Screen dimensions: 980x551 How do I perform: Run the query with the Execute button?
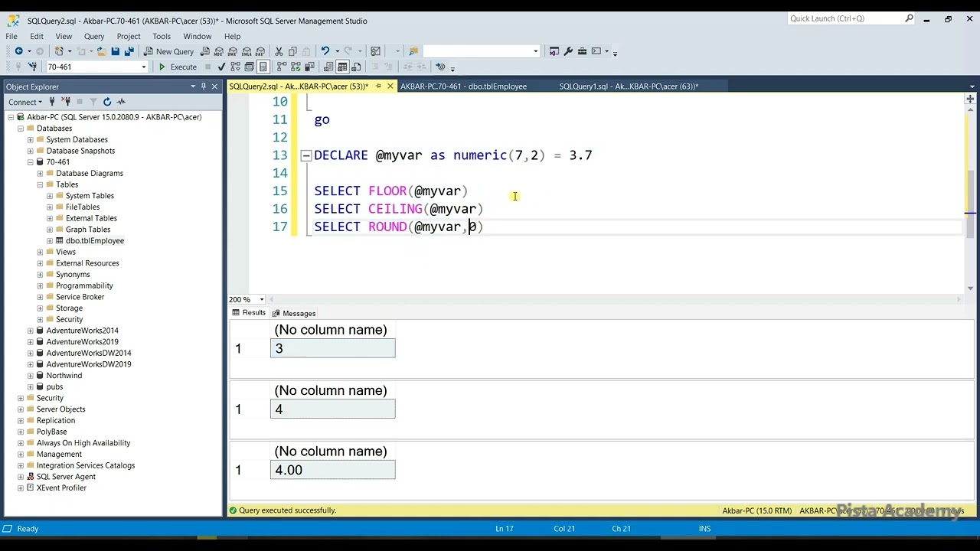pos(178,67)
